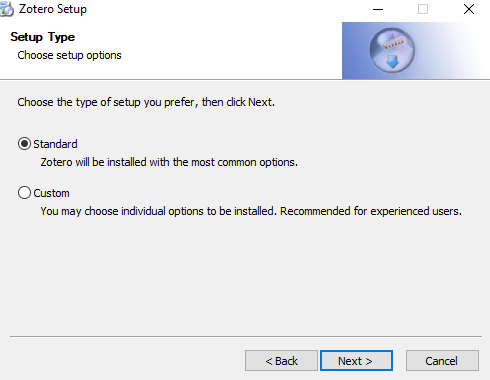Go to previous step with < Back
Viewport: 490px width, 380px height.
tap(281, 360)
